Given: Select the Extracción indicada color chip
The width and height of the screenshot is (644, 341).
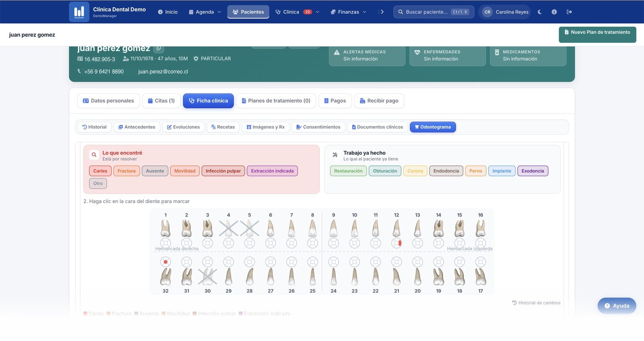Looking at the screenshot, I should point(272,171).
